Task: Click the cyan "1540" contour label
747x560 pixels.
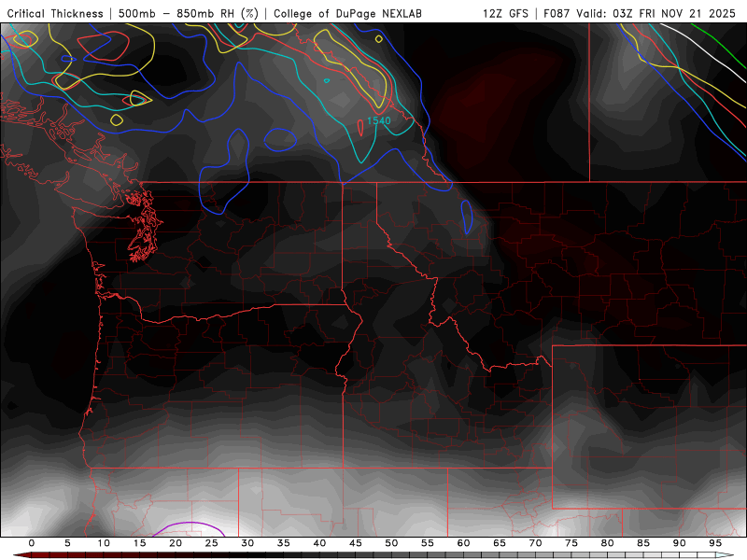Action: (x=379, y=120)
